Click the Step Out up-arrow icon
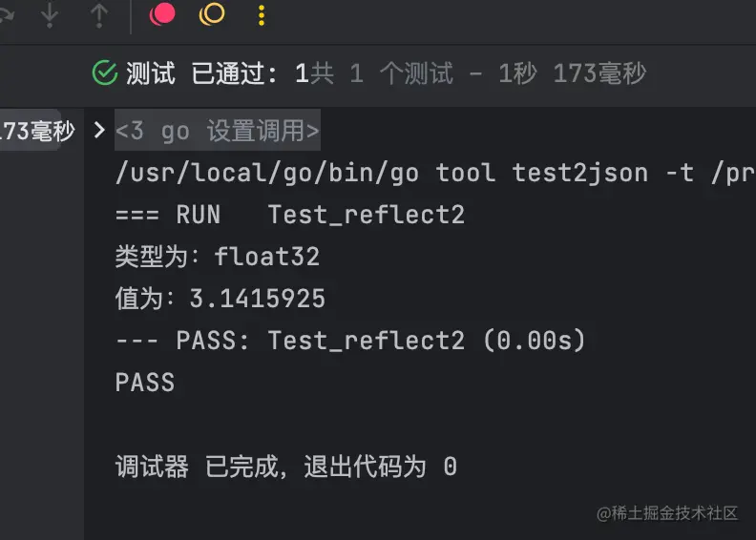The height and width of the screenshot is (540, 756). pos(99,15)
